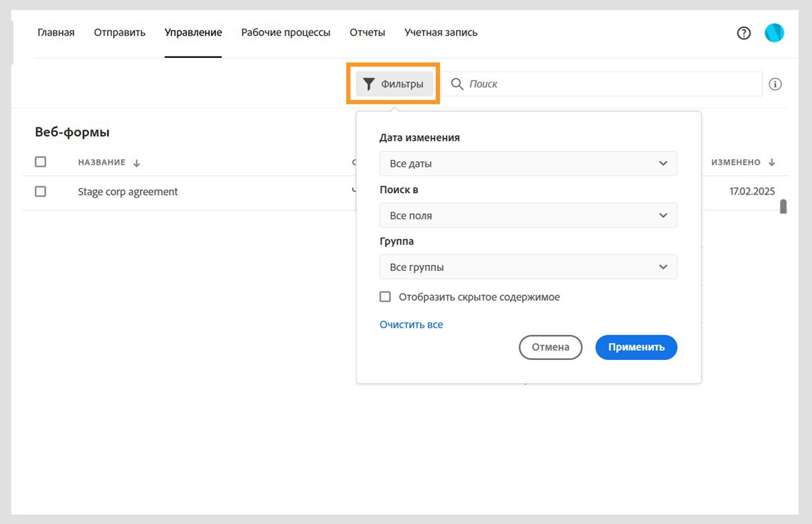
Task: Open the help question mark icon
Action: pos(744,33)
